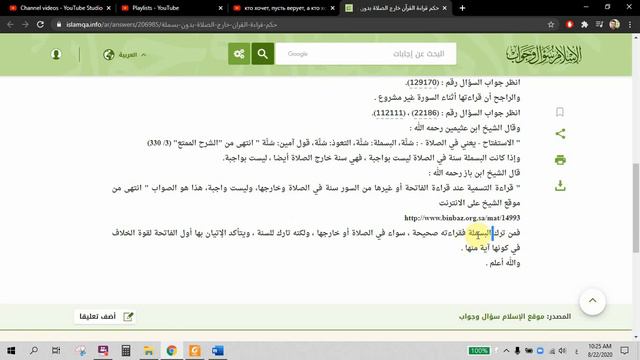Show hidden system tray icons
640x360 pixels.
coord(506,350)
